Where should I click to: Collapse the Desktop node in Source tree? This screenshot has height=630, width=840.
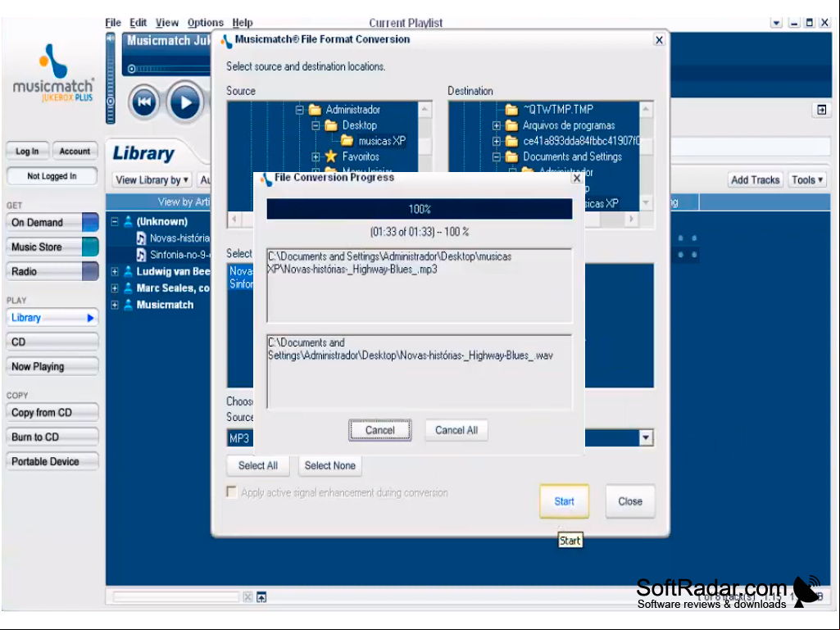(316, 126)
